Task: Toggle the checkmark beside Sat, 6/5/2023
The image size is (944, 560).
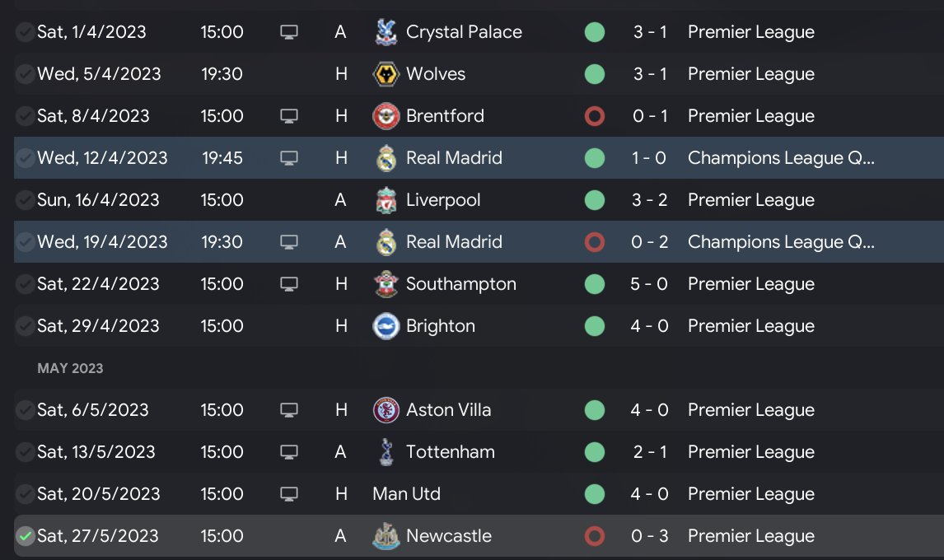Action: pyautogui.click(x=26, y=410)
